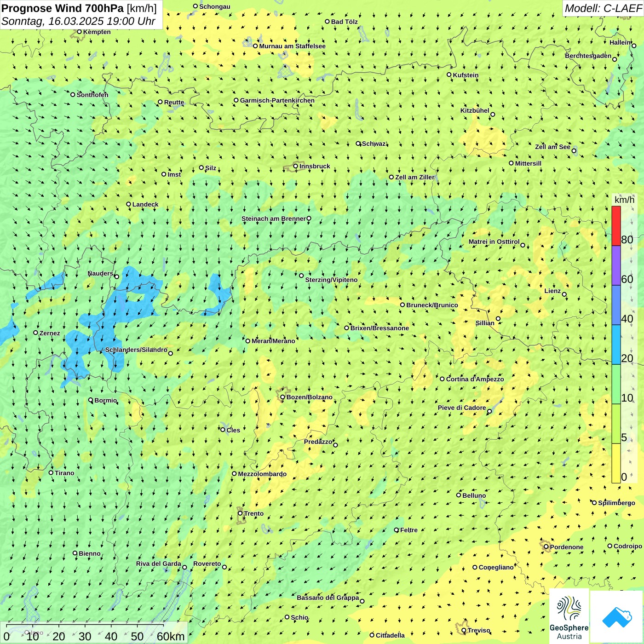The height and width of the screenshot is (644, 644).
Task: Click the 'Lienz' city label
Action: (x=552, y=291)
